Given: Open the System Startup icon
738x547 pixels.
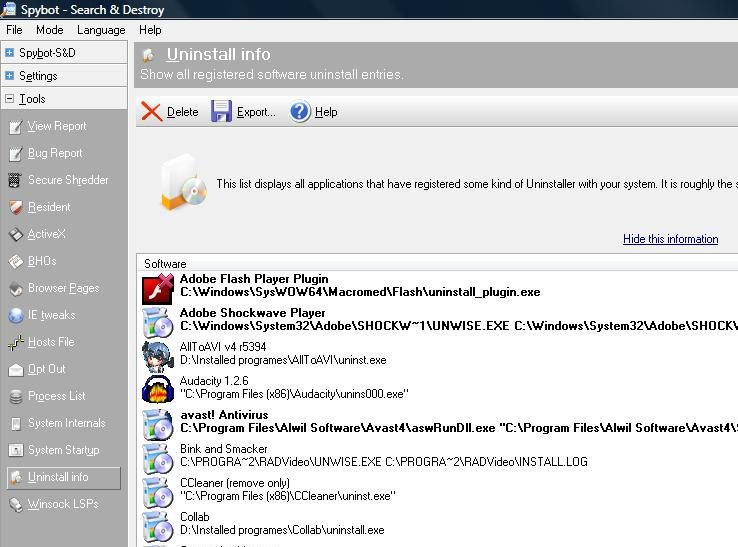Looking at the screenshot, I should pyautogui.click(x=15, y=450).
